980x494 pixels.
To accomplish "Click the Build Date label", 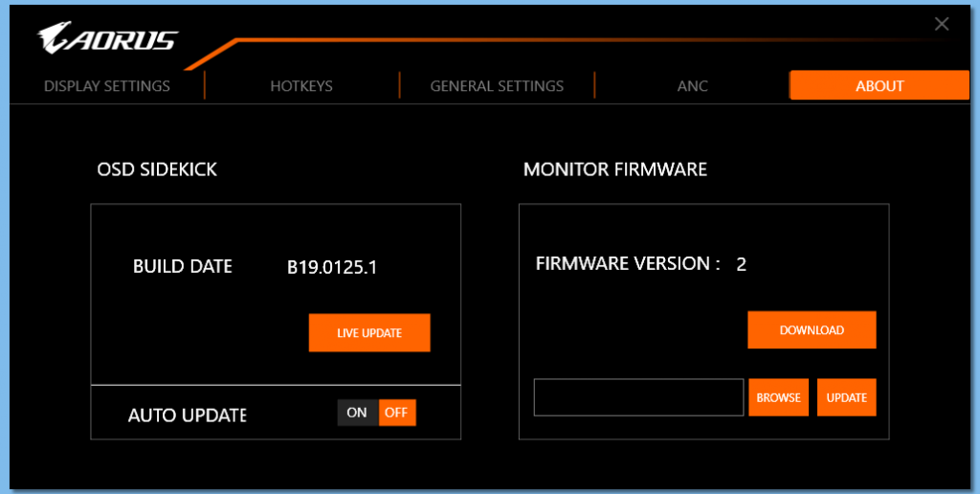I will pos(182,266).
